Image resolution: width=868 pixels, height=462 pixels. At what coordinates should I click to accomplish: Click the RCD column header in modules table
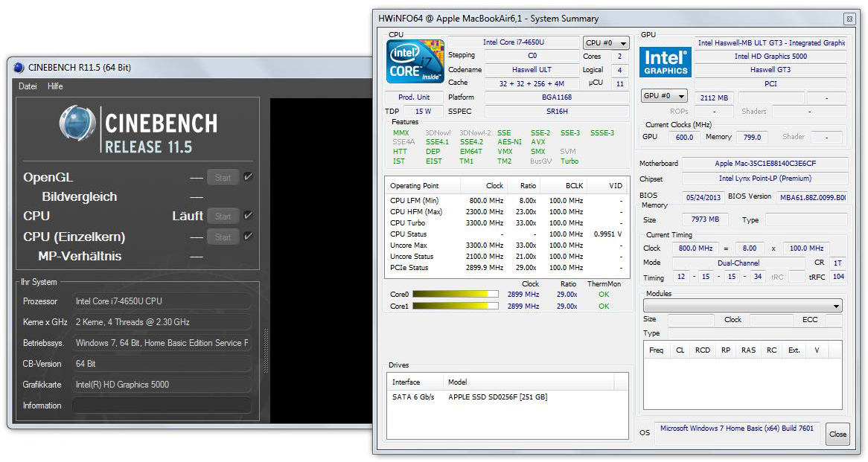point(703,350)
